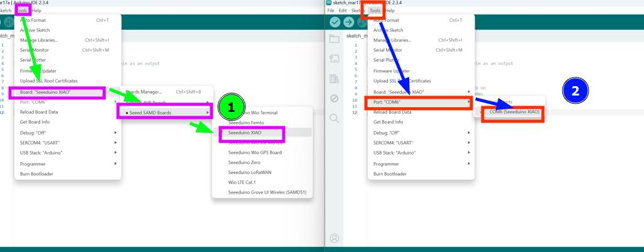
Task: Open Serial Monitor from left Tools menu
Action: point(68,50)
